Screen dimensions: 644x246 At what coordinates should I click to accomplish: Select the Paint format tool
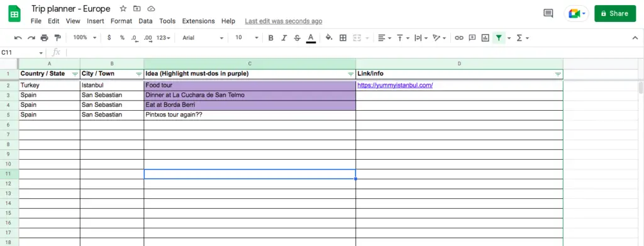coord(57,38)
